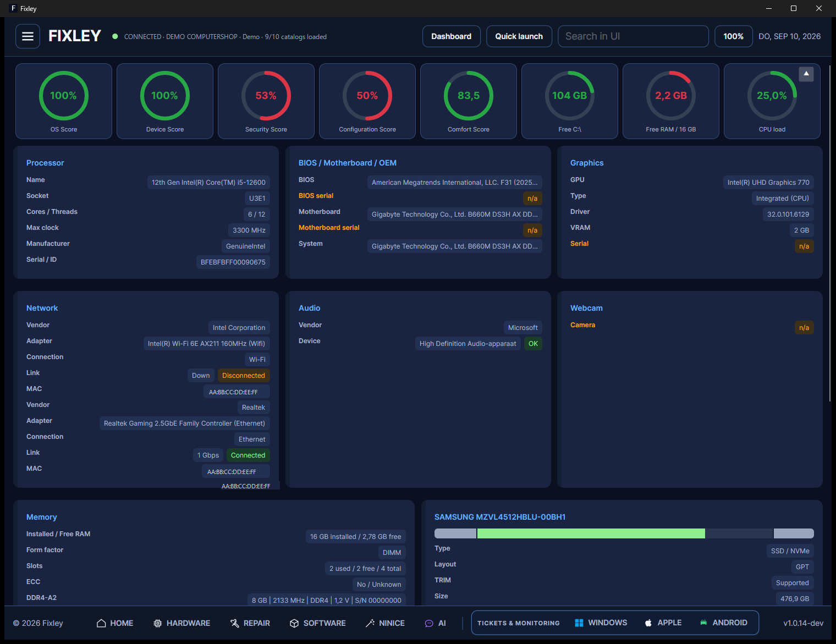Image resolution: width=836 pixels, height=644 pixels.
Task: Open the Software box icon
Action: 294,623
